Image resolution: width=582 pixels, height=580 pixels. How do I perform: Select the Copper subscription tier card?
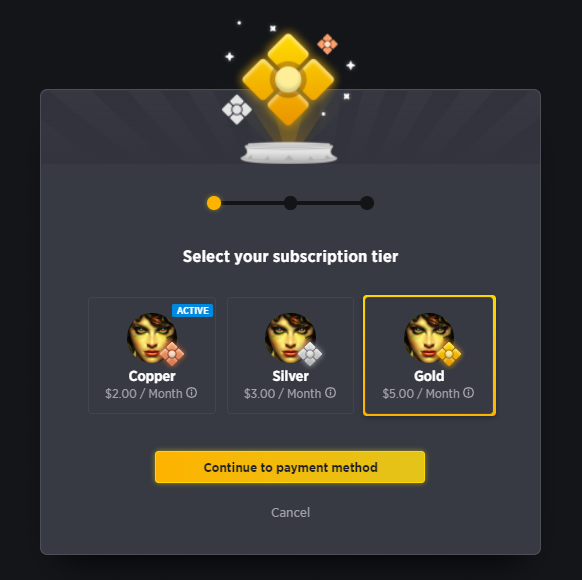point(152,355)
